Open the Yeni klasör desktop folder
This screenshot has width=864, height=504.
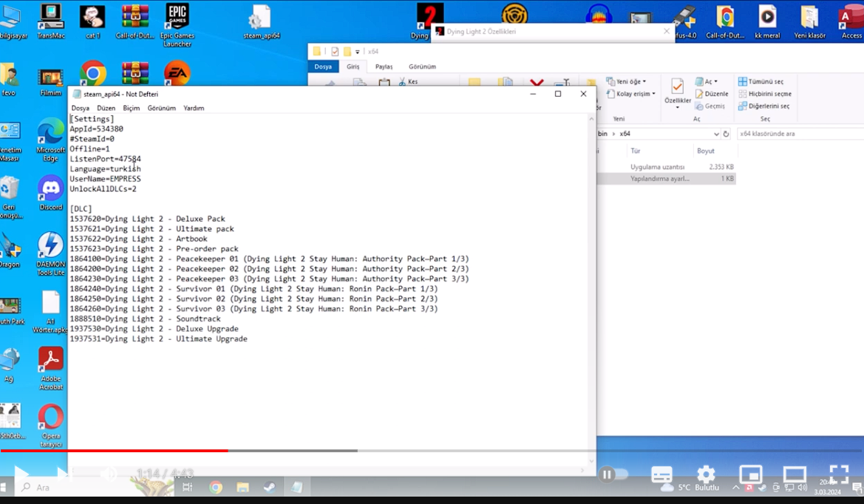point(809,22)
